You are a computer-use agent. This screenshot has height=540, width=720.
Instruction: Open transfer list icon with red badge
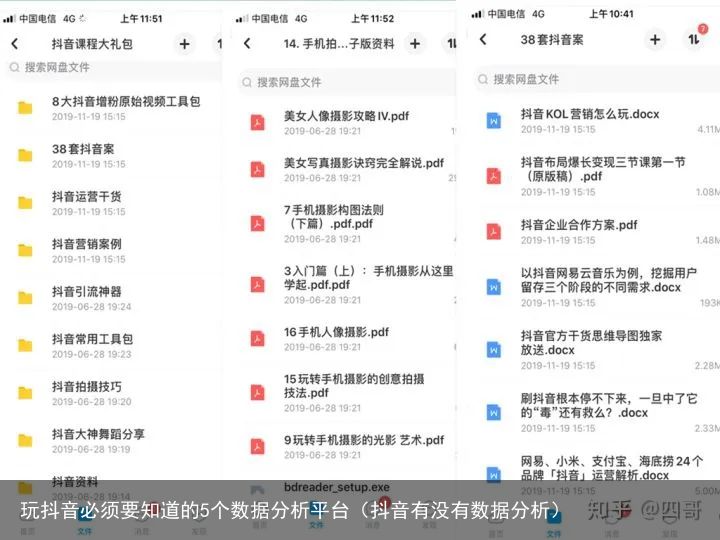695,38
